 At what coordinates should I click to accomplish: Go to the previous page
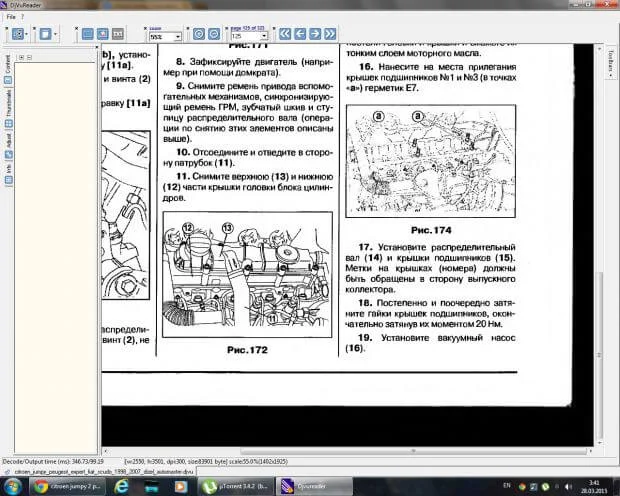pyautogui.click(x=300, y=33)
